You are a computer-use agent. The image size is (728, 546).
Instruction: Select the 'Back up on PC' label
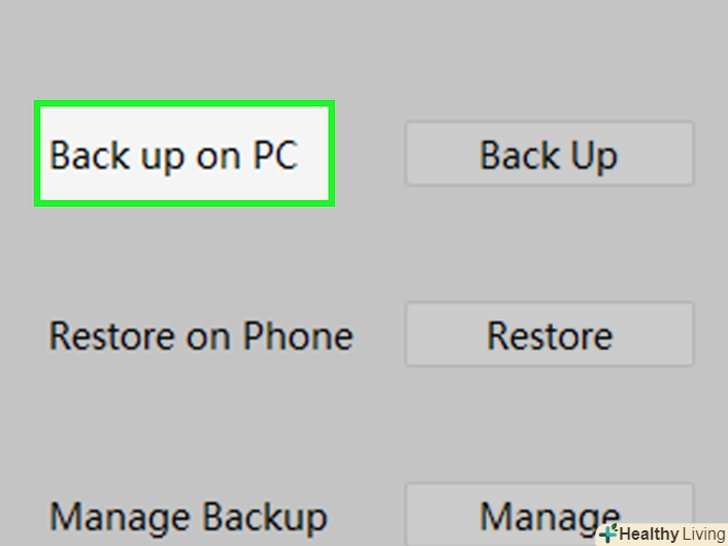pos(174,155)
